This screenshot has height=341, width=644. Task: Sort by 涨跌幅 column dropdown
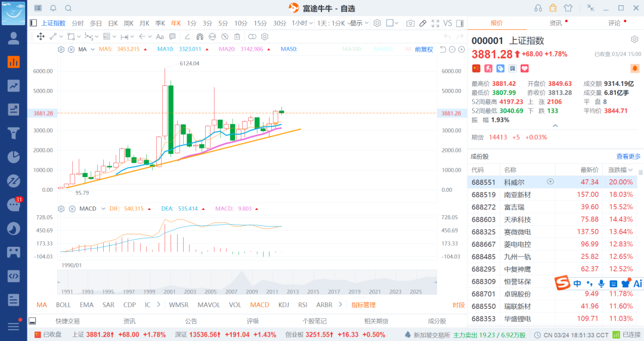(620, 170)
